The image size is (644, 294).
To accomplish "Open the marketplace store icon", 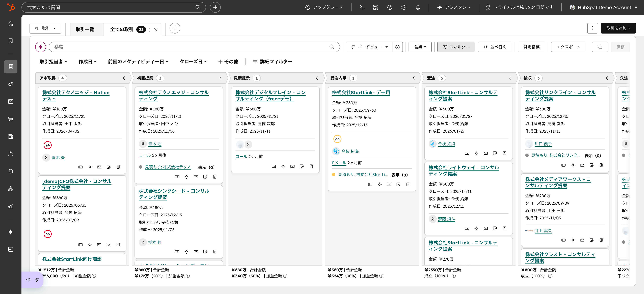I will 375,7.
